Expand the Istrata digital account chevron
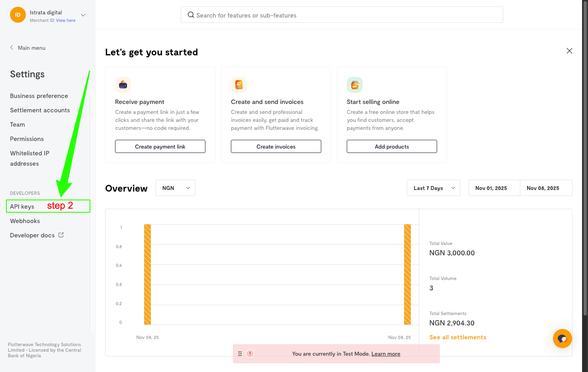 (x=83, y=15)
